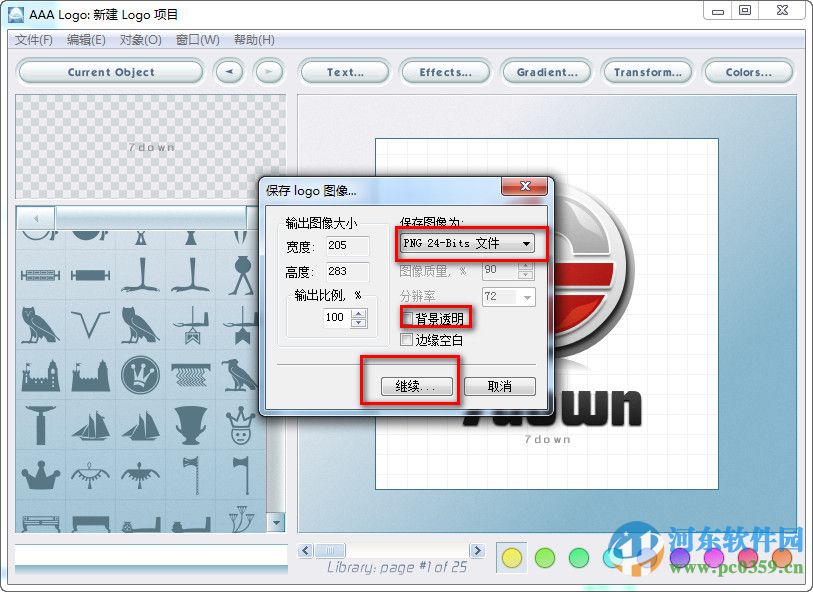The height and width of the screenshot is (592, 813).
Task: Pick the outlined owl glyph with feather lines
Action: coord(40,326)
